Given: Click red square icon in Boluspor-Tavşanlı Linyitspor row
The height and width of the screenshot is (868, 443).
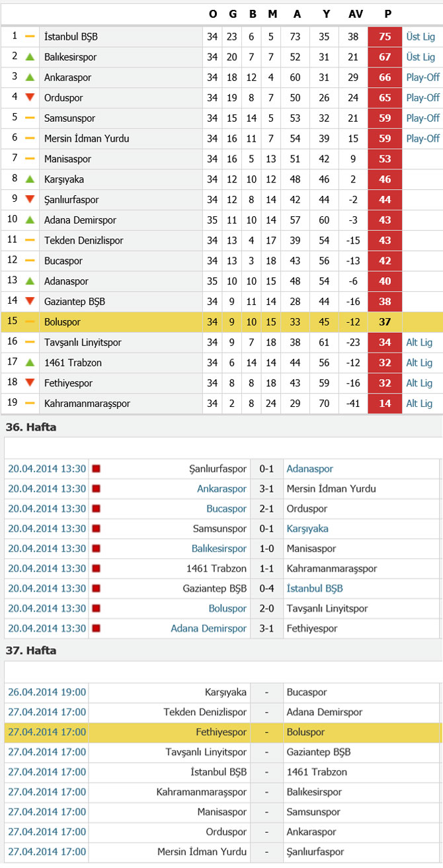Looking at the screenshot, I should tap(96, 609).
